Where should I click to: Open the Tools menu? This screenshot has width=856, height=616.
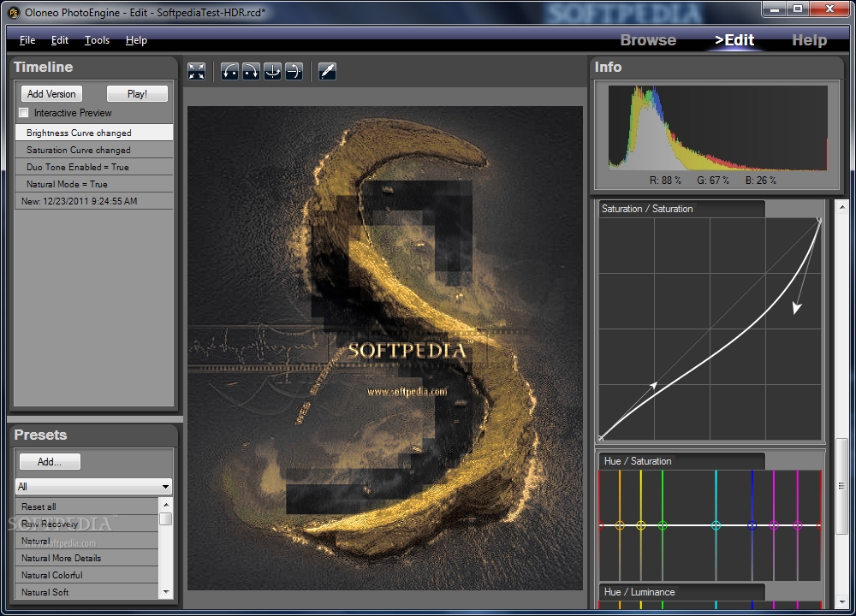(97, 40)
